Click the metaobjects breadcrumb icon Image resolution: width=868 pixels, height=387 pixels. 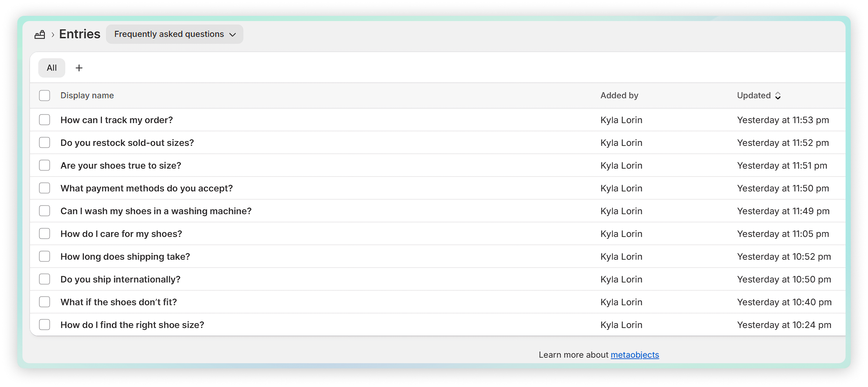click(x=40, y=34)
